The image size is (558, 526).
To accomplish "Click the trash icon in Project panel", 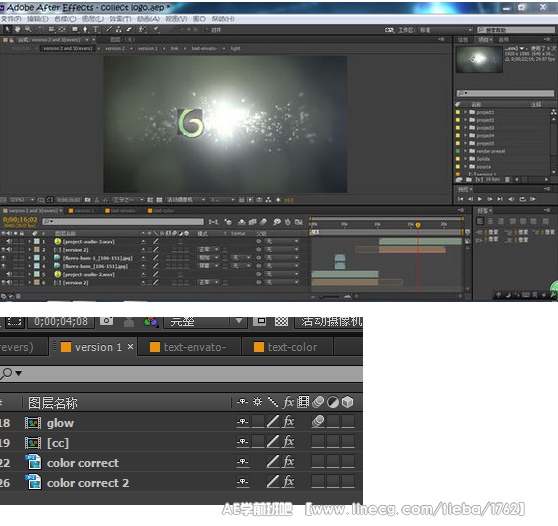I will tap(507, 180).
